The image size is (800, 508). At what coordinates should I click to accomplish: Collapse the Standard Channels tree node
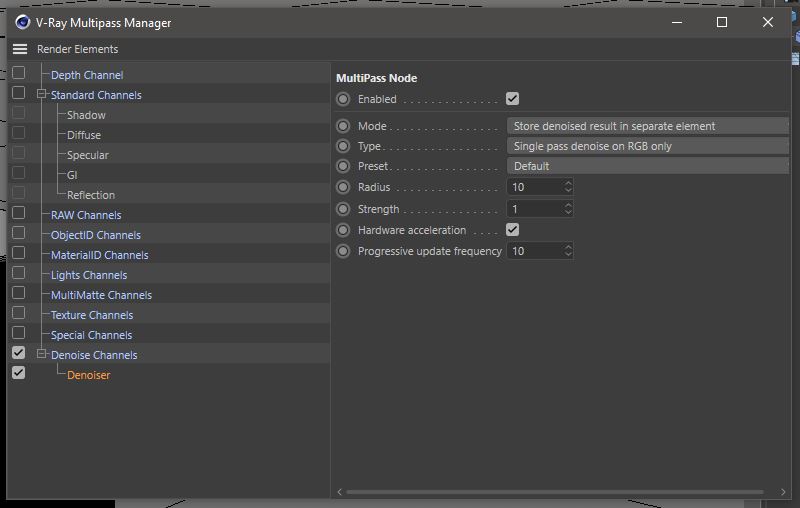click(41, 94)
